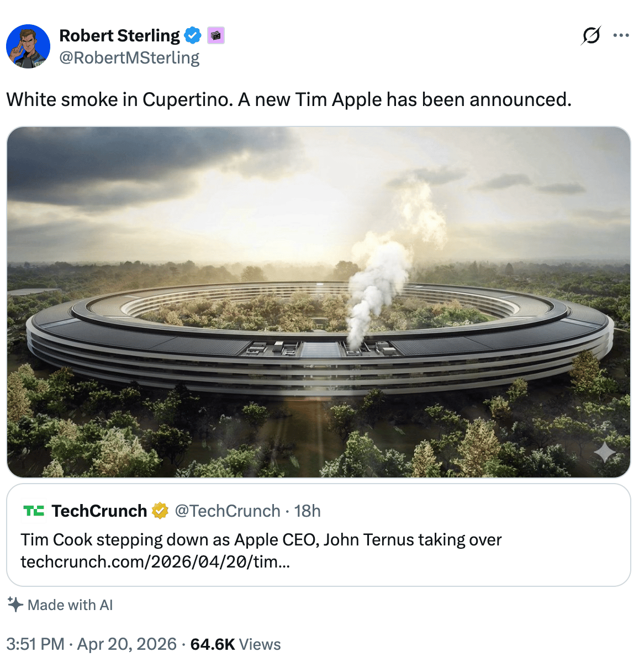Click the sparkle watermark on the image
Viewport: 644px width, 668px height.
pos(605,453)
